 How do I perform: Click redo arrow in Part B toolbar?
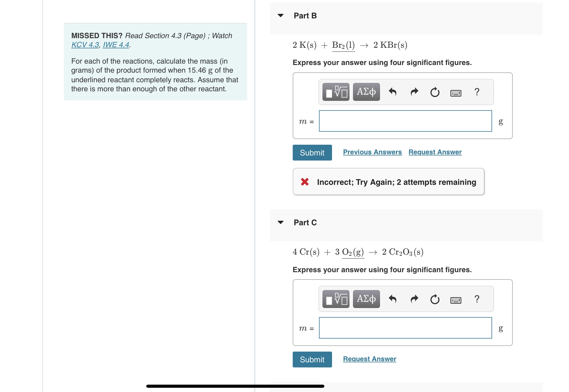(414, 92)
